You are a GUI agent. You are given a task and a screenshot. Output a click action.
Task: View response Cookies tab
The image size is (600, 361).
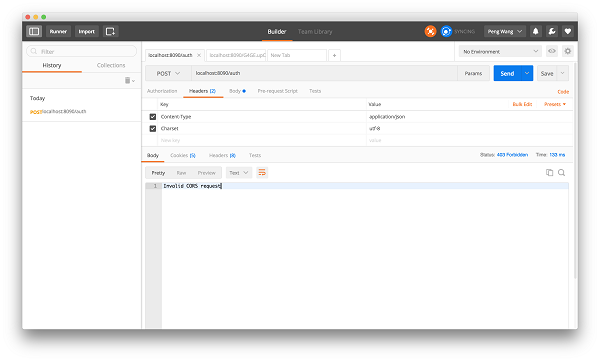coord(183,155)
